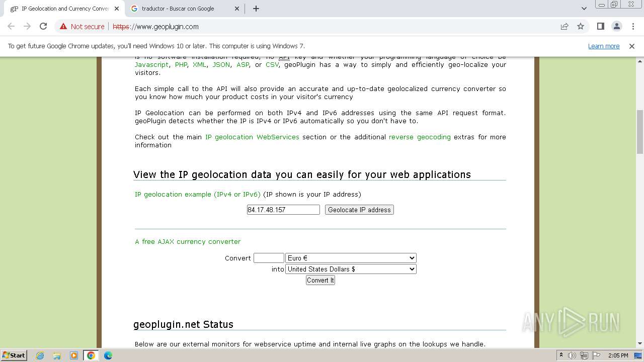Select Chrome taskbar icon
Viewport: 644px width, 362px height.
pos(91,355)
